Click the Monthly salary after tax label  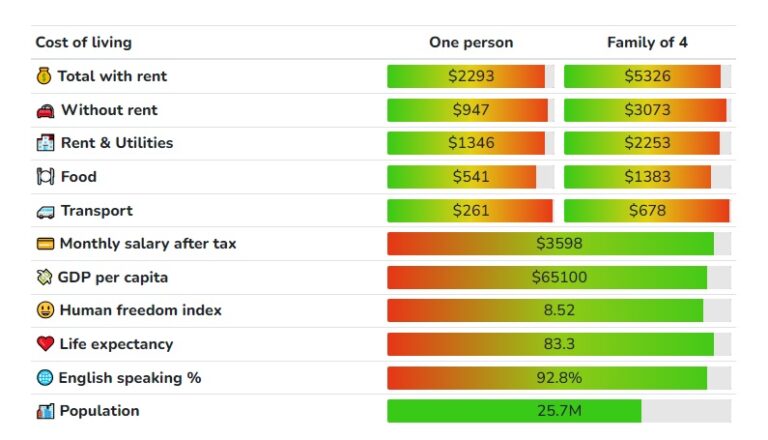(x=148, y=244)
